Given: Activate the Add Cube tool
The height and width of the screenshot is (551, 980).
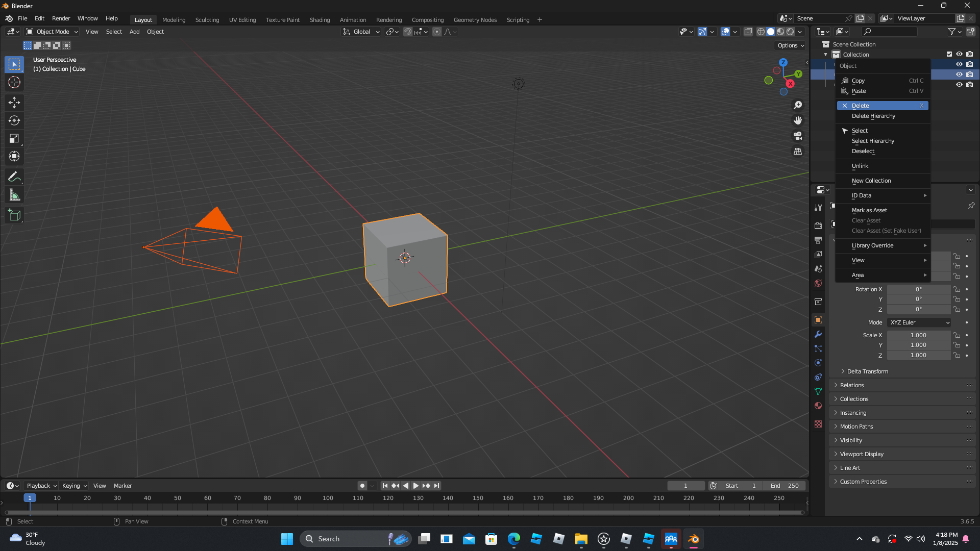Looking at the screenshot, I should [14, 215].
